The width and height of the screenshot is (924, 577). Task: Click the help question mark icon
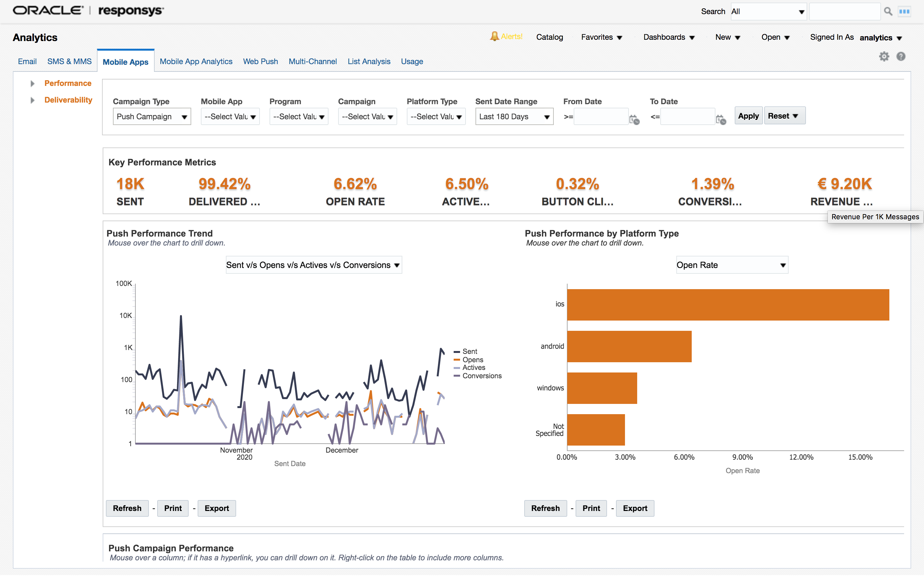click(901, 57)
